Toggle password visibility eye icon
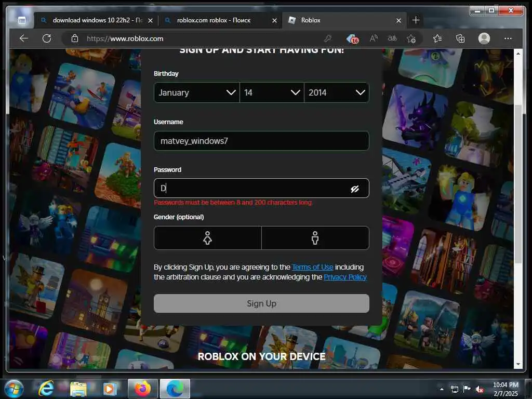This screenshot has width=532, height=399. tap(355, 189)
